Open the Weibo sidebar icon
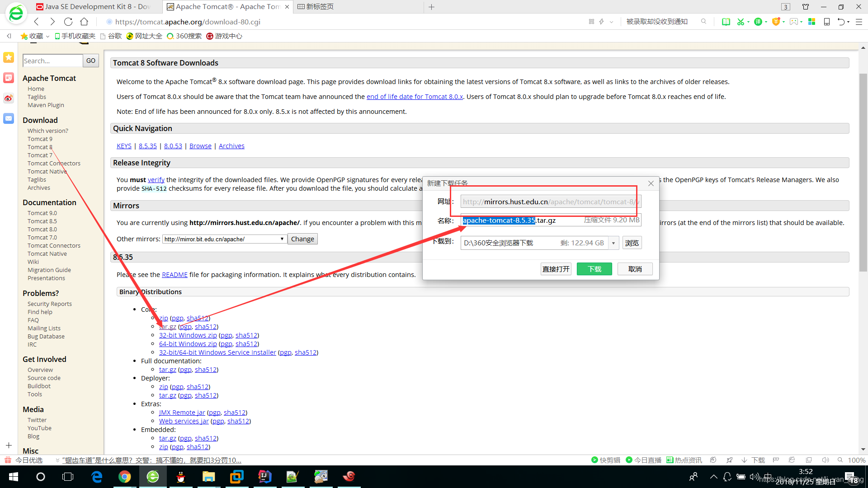 pos(9,98)
